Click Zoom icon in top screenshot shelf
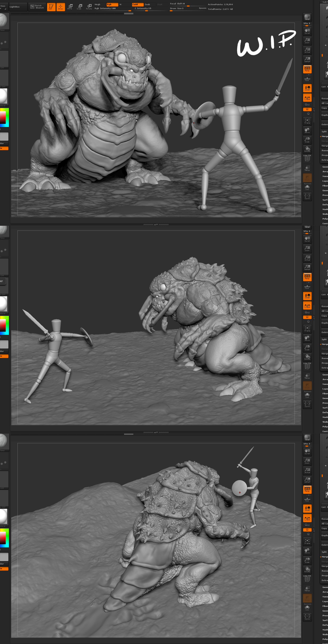Image resolution: width=328 pixels, height=644 pixels. [x=307, y=41]
